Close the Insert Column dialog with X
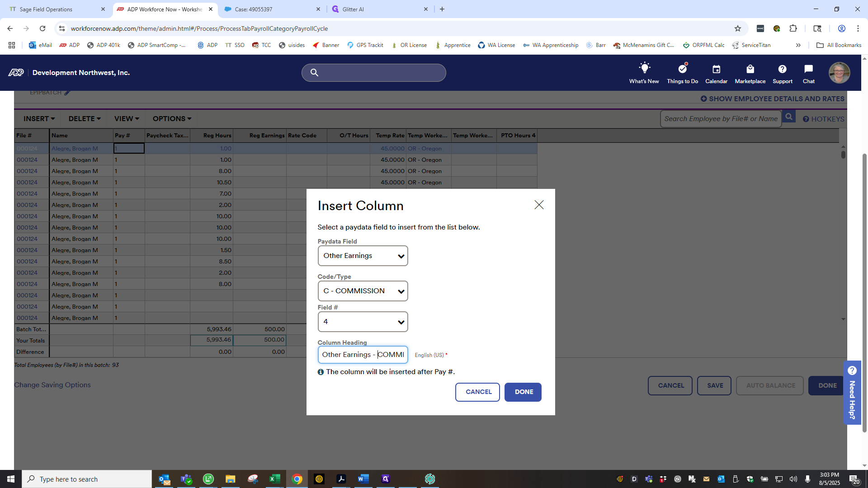Screen dimensions: 868x488 539,205
